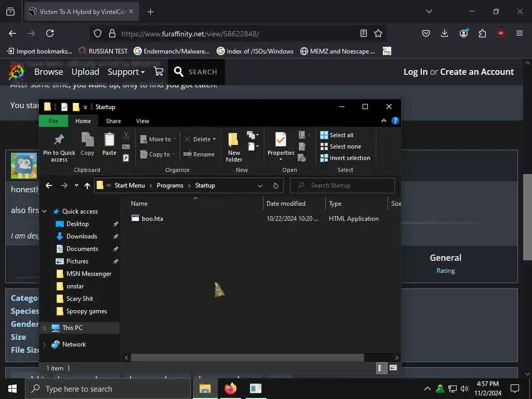Open Properties of selected file

(x=281, y=147)
